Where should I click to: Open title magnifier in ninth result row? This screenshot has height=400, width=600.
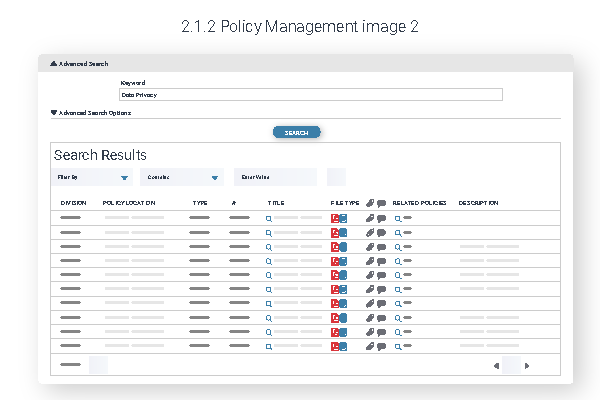[x=269, y=332]
